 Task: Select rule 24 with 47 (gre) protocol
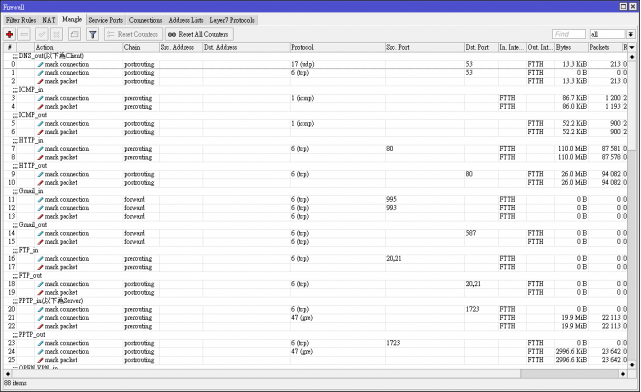click(x=315, y=352)
